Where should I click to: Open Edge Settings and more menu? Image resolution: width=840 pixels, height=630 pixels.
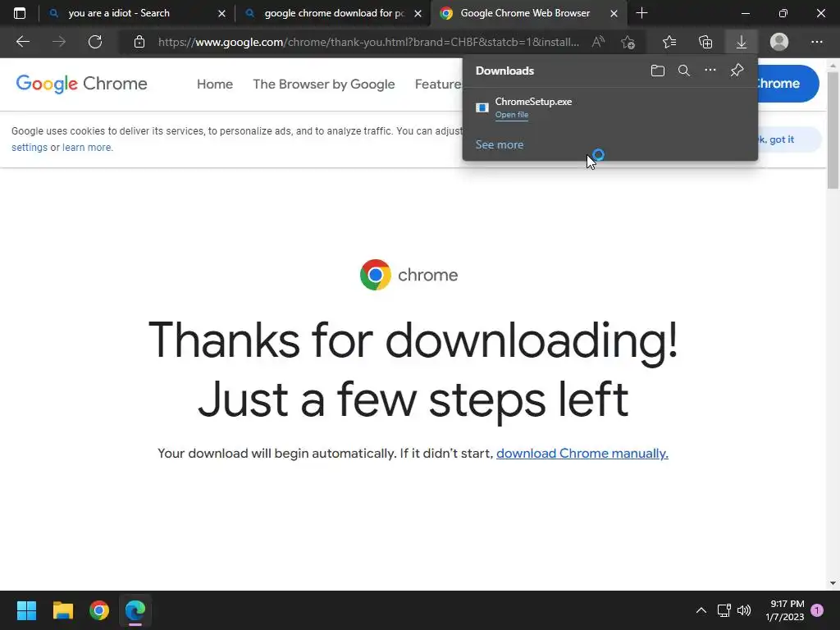point(816,42)
